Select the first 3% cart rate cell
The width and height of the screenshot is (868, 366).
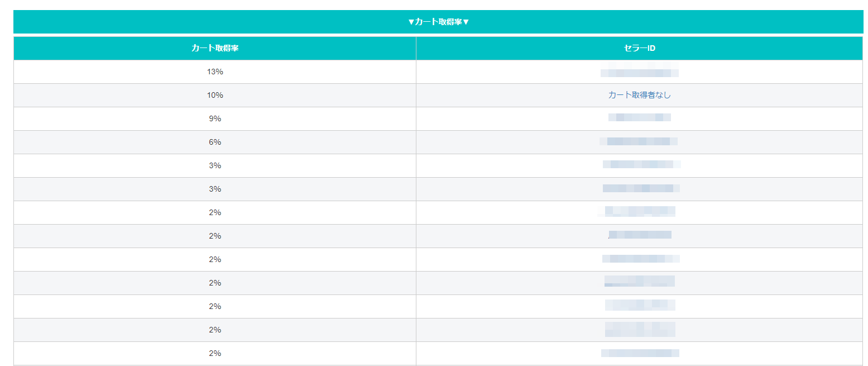click(215, 165)
